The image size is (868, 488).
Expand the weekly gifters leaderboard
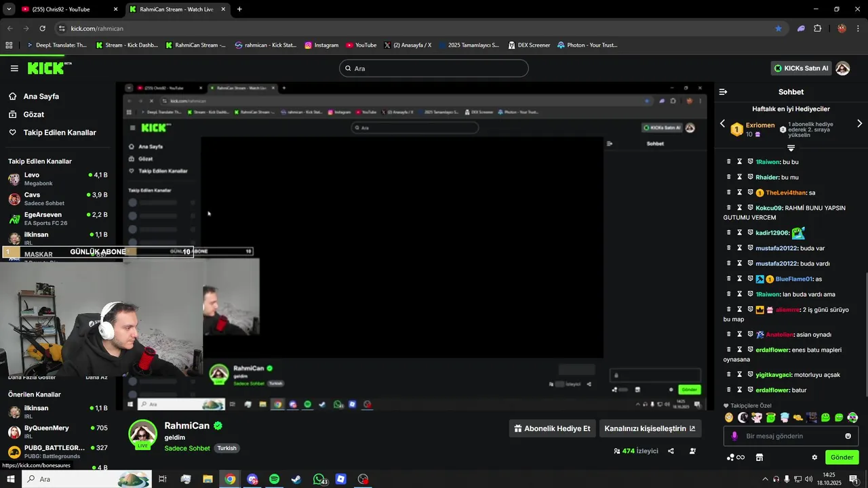pos(791,147)
